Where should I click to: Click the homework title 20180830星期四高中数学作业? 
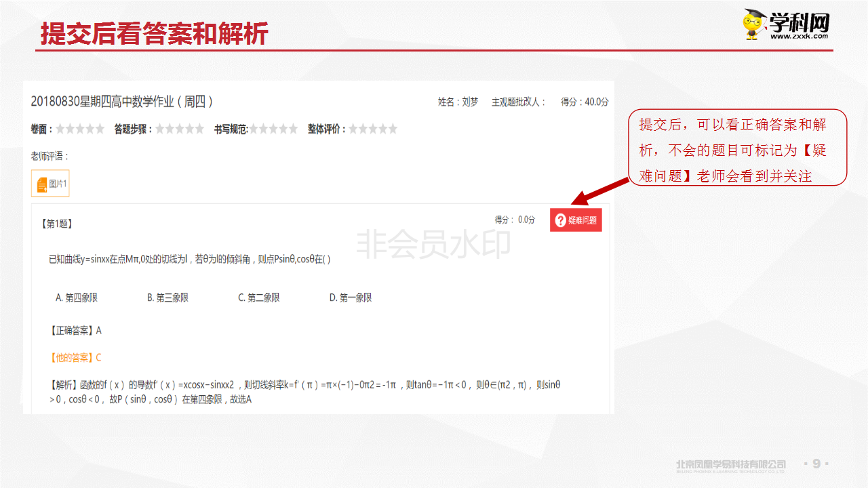pos(122,102)
